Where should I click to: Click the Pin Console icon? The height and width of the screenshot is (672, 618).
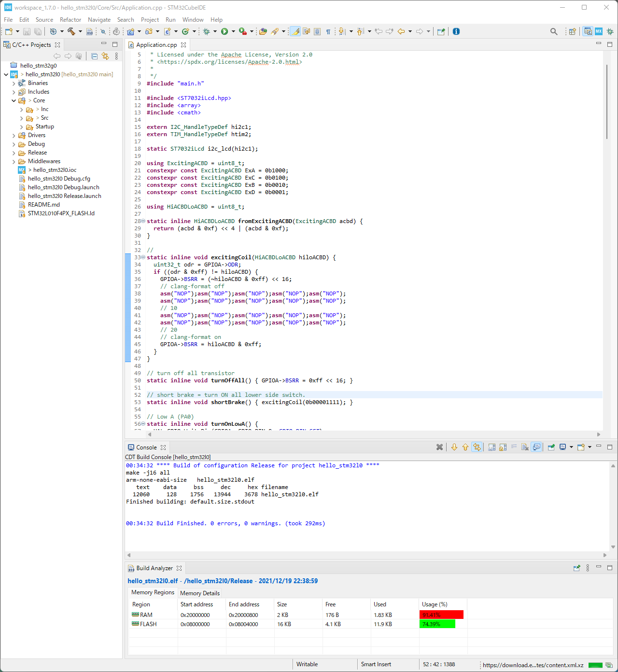[551, 447]
